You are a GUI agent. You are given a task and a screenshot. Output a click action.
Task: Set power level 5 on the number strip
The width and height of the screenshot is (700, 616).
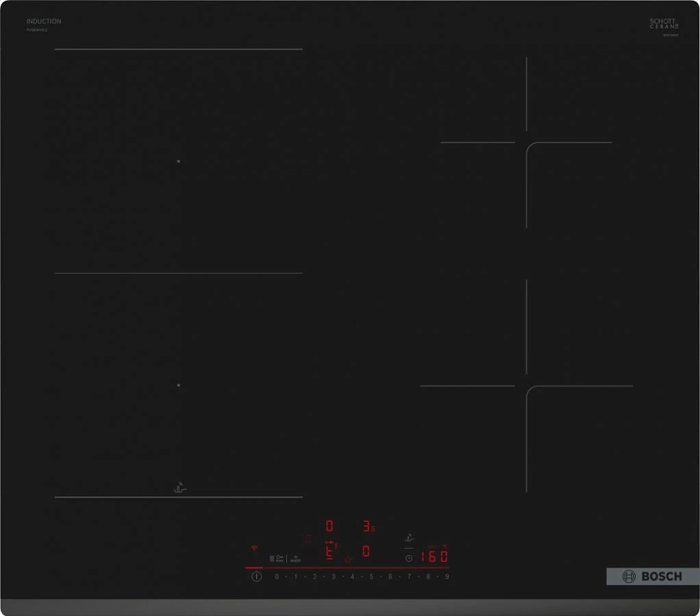(x=371, y=577)
